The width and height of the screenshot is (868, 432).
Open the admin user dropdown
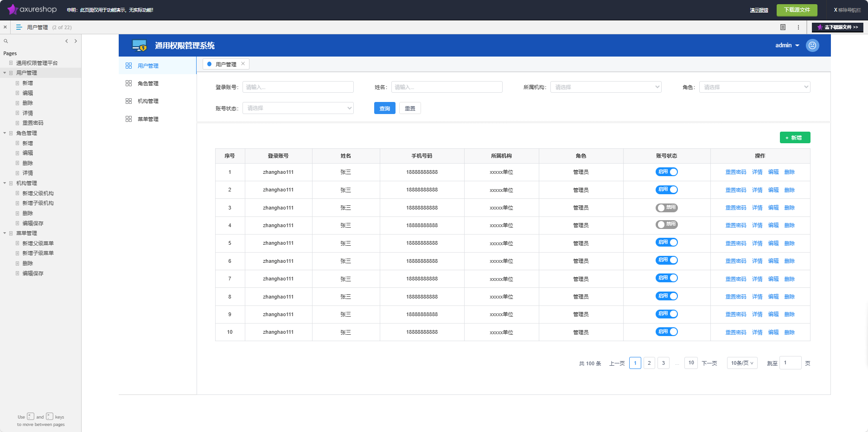point(787,45)
